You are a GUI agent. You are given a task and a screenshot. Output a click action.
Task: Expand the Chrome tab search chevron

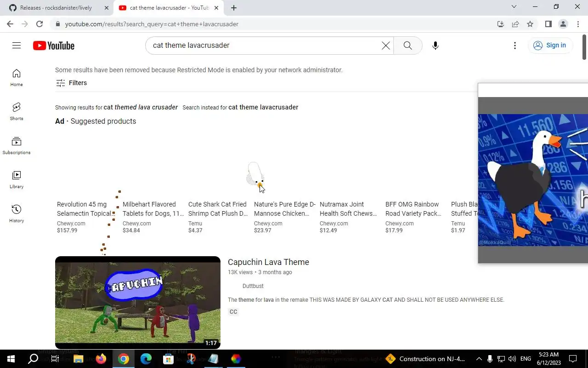(x=514, y=7)
